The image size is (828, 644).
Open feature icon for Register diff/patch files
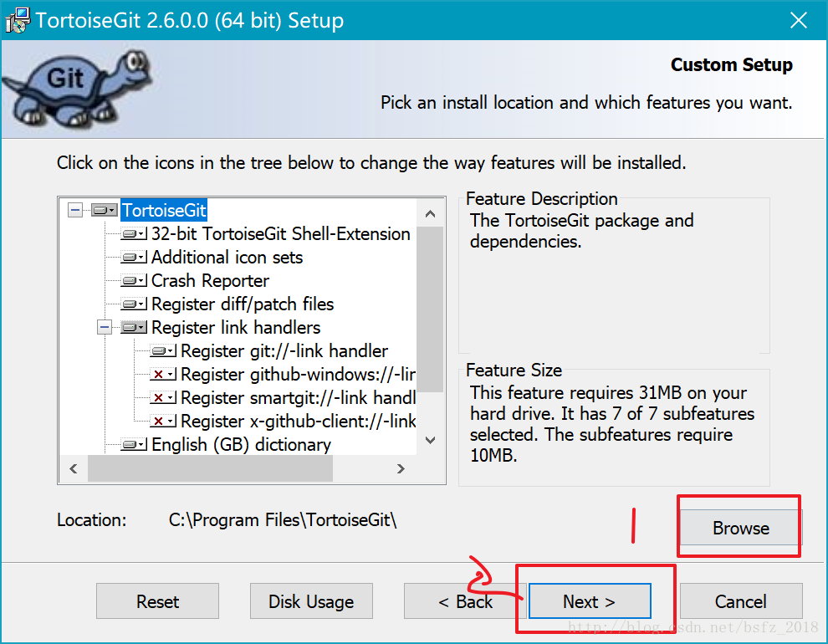[x=134, y=304]
